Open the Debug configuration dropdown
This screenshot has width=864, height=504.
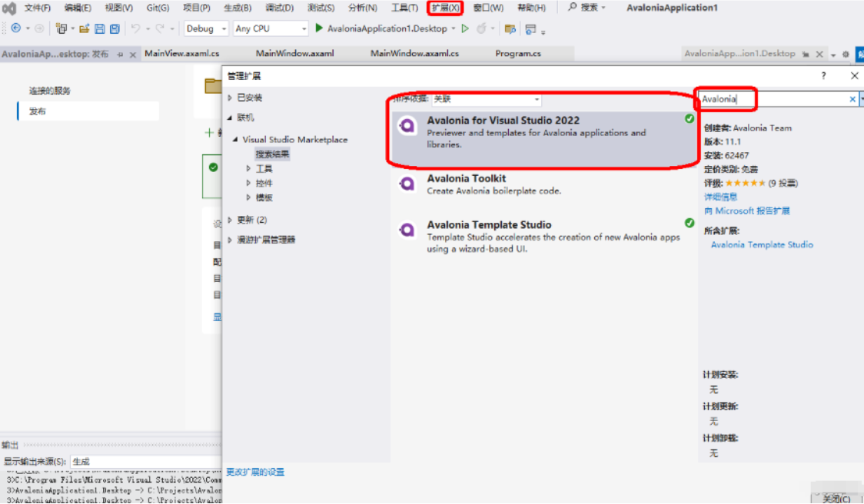[x=224, y=28]
